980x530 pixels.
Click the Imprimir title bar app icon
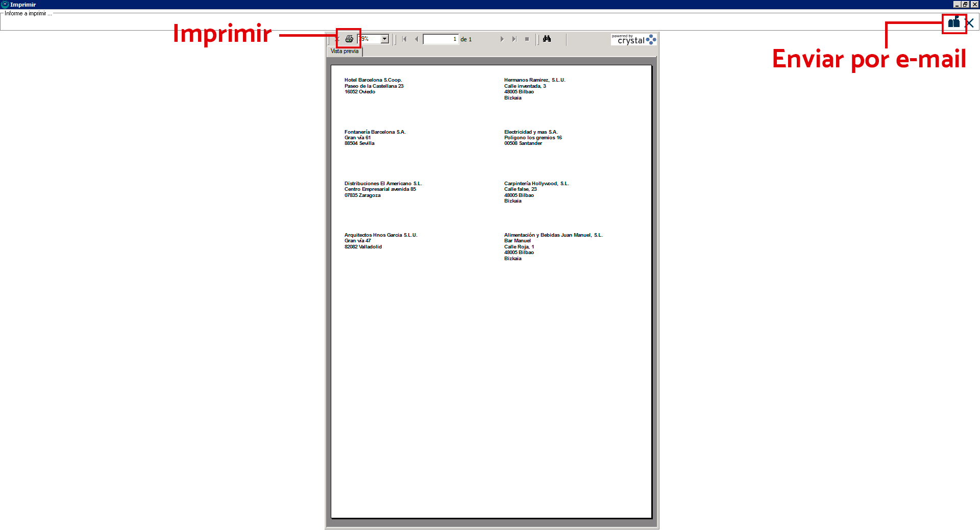(x=5, y=4)
